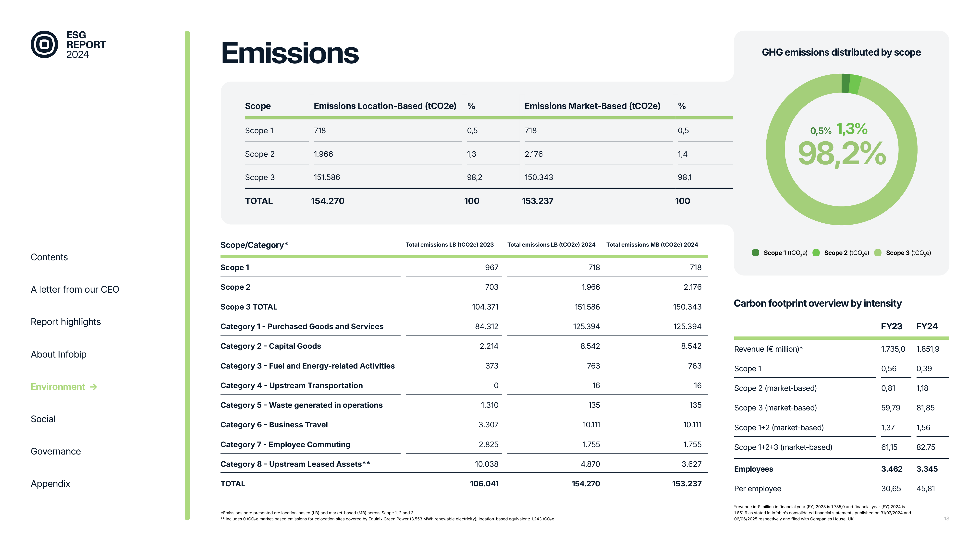Viewport: 980px width, 551px height.
Task: Click Category 5 - Waste generated in operations
Action: [301, 405]
